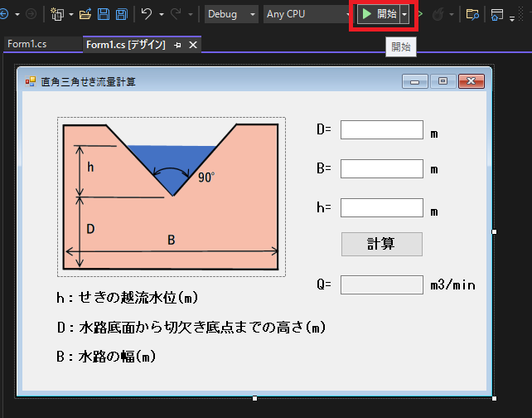Click the form's red close button

(x=472, y=81)
